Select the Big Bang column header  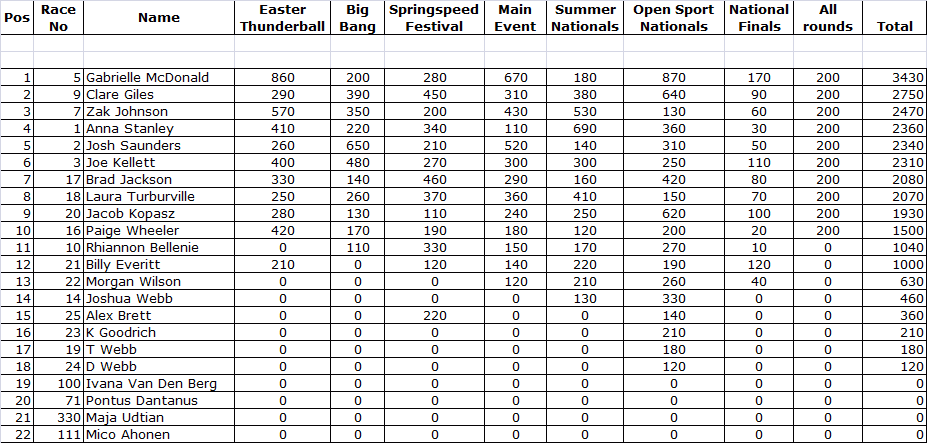357,18
